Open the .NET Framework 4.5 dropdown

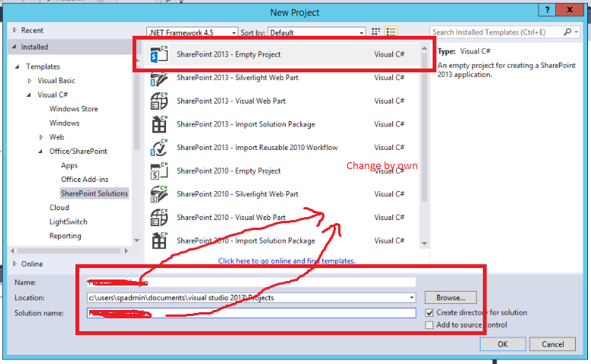click(192, 33)
